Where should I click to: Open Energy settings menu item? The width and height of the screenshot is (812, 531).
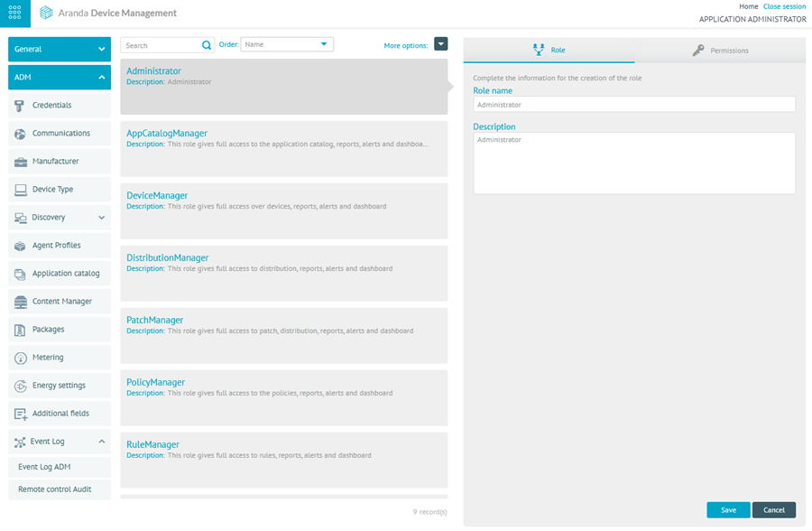coord(60,386)
